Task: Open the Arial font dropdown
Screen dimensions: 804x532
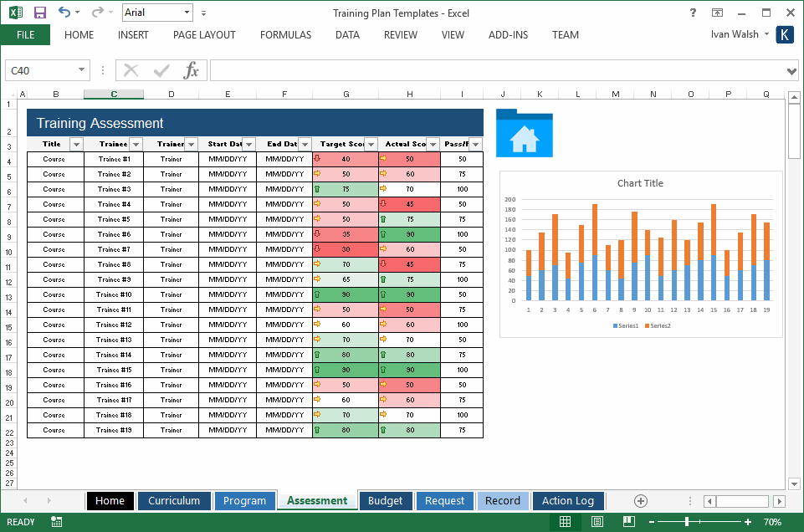Action: point(188,12)
